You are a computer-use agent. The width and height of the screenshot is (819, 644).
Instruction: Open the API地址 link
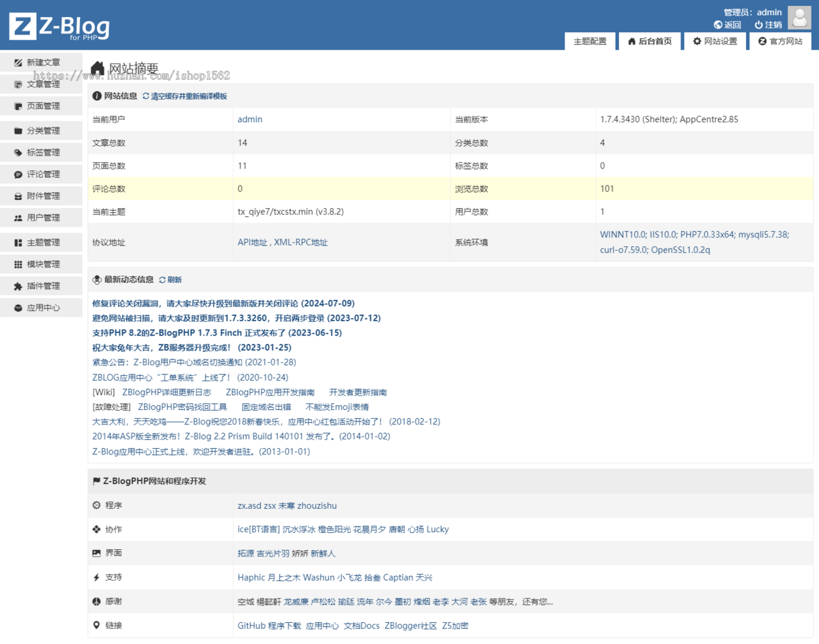pos(253,242)
